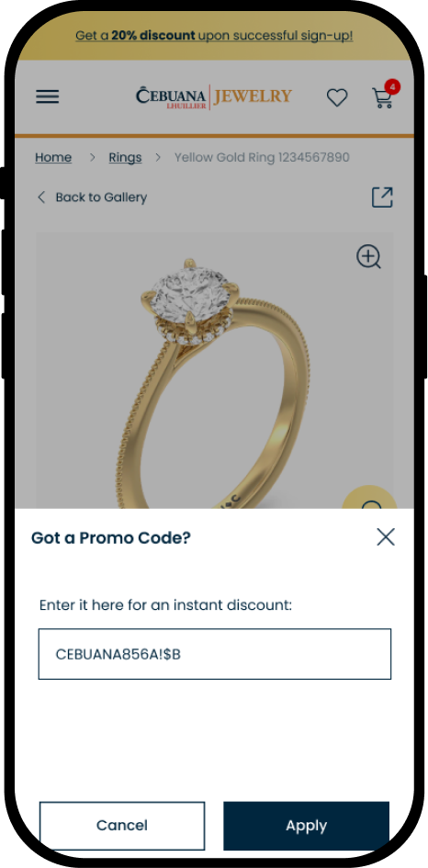Focus the promo code input field

pos(215,654)
